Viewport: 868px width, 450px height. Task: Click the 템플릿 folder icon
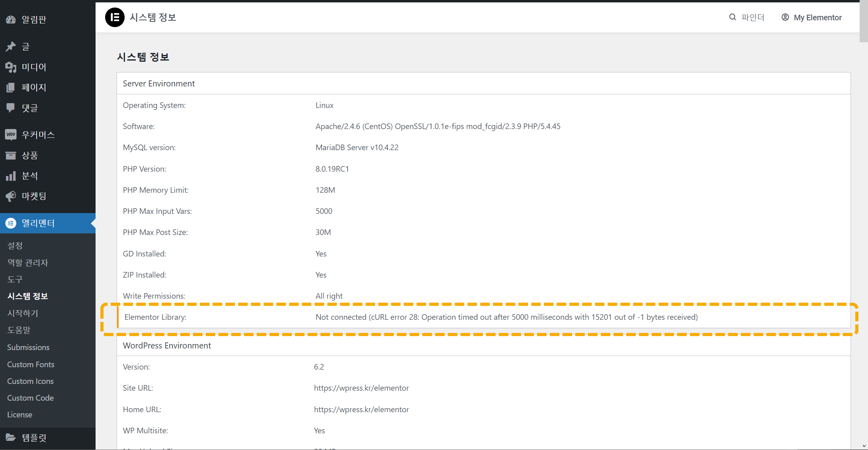11,438
